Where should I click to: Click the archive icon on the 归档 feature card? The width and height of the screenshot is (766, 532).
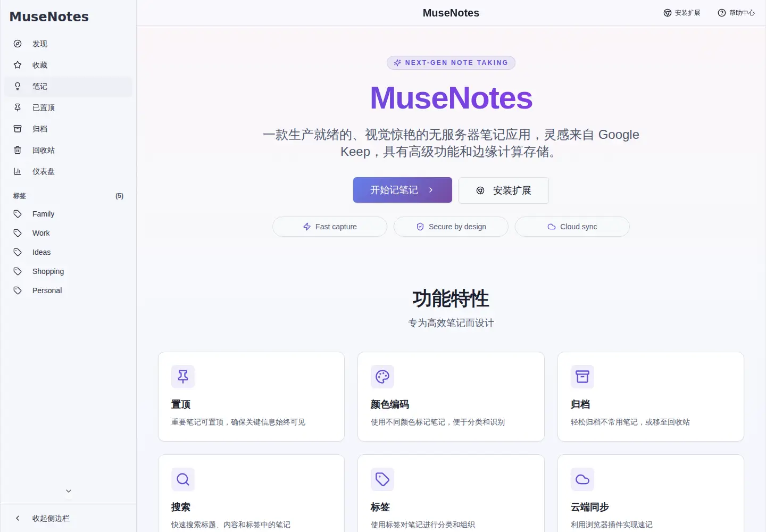(582, 377)
